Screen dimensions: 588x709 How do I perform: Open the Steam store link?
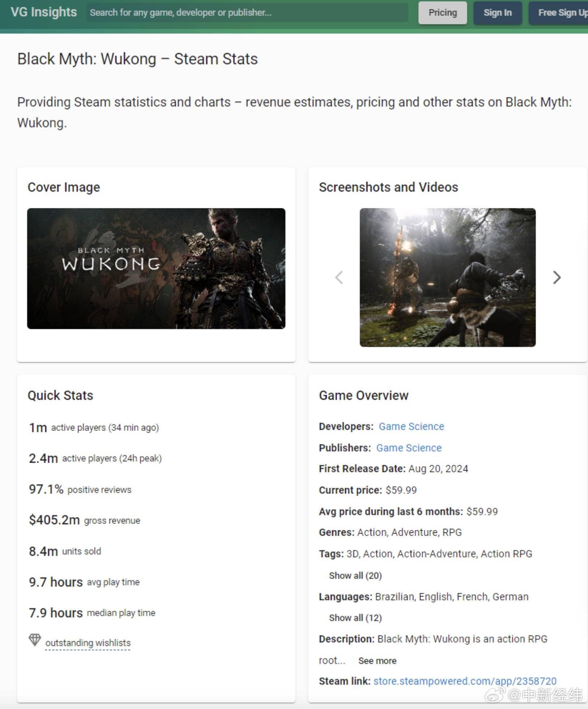465,681
